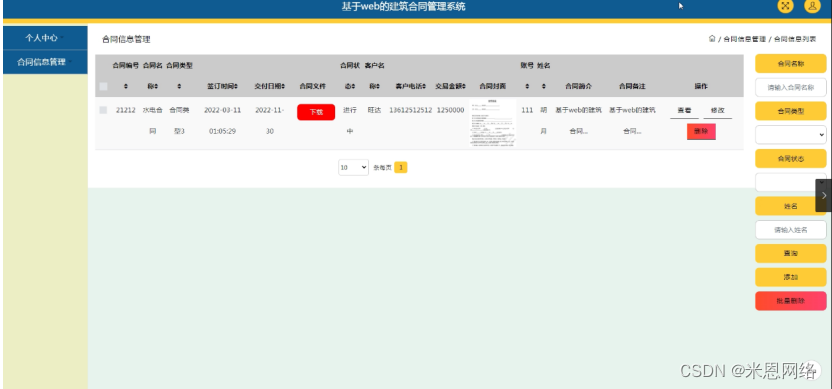Sort by 姓名 column arrows
The height and width of the screenshot is (389, 832).
[x=544, y=86]
